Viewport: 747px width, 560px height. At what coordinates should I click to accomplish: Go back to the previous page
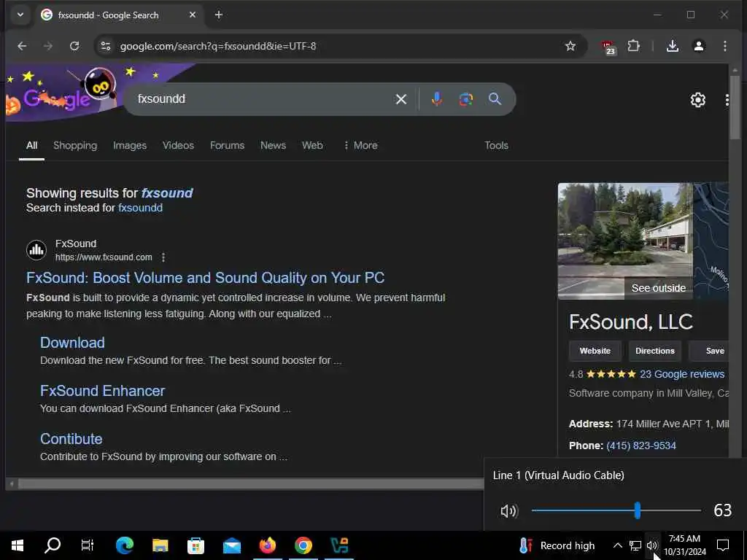coord(22,46)
